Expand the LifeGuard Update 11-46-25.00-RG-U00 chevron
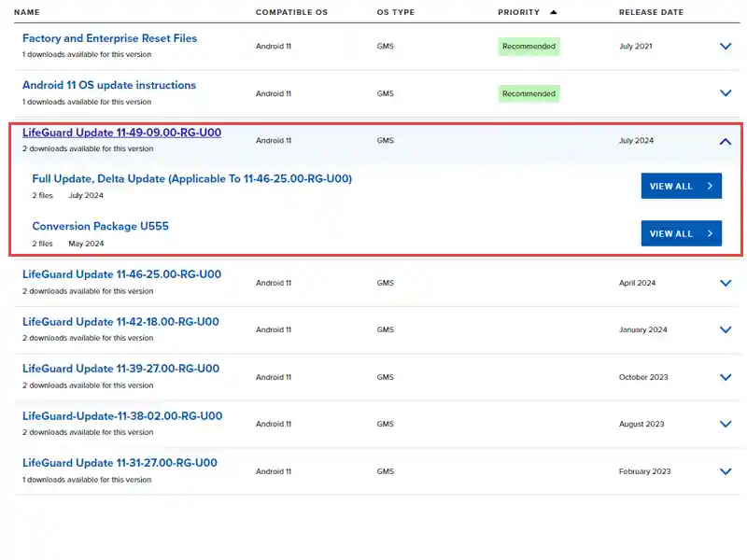This screenshot has height=560, width=747. [x=726, y=283]
